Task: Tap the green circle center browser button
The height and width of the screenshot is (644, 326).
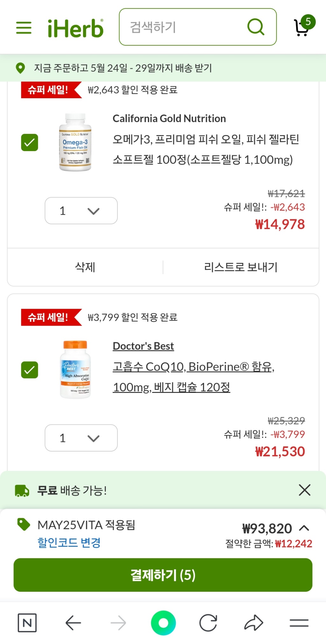Action: tap(163, 623)
